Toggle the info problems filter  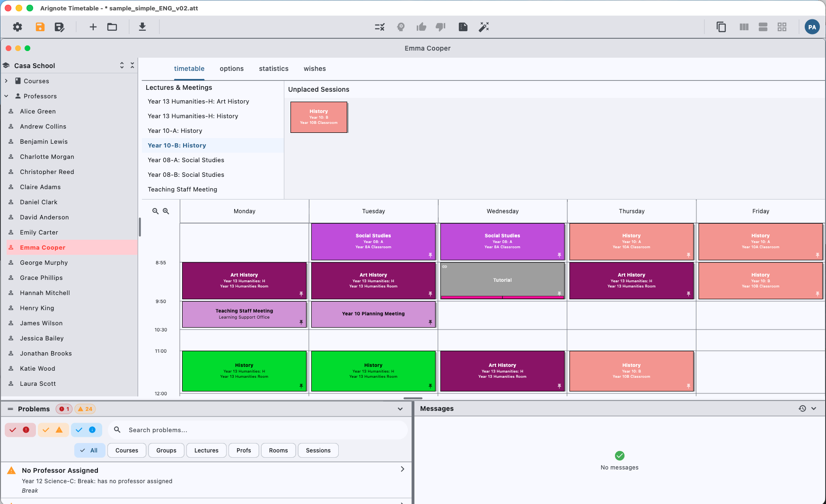pyautogui.click(x=86, y=430)
